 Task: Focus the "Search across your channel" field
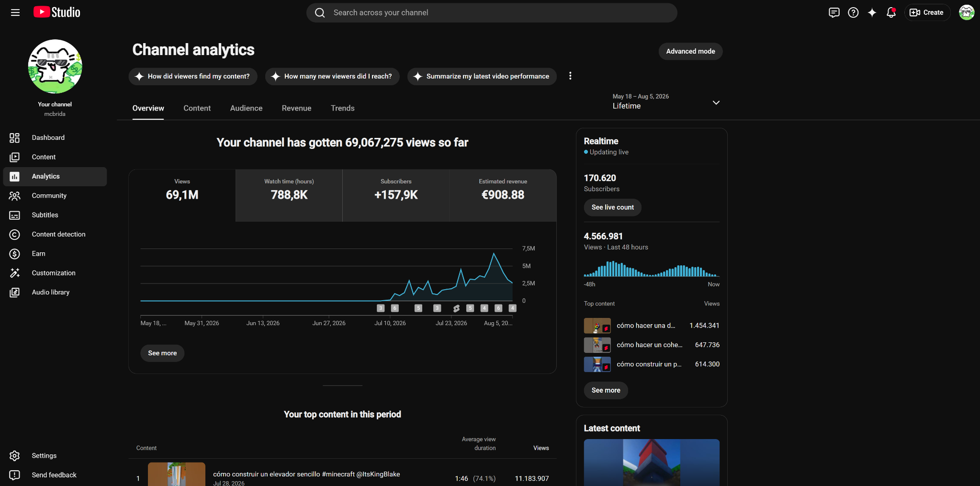coord(492,13)
